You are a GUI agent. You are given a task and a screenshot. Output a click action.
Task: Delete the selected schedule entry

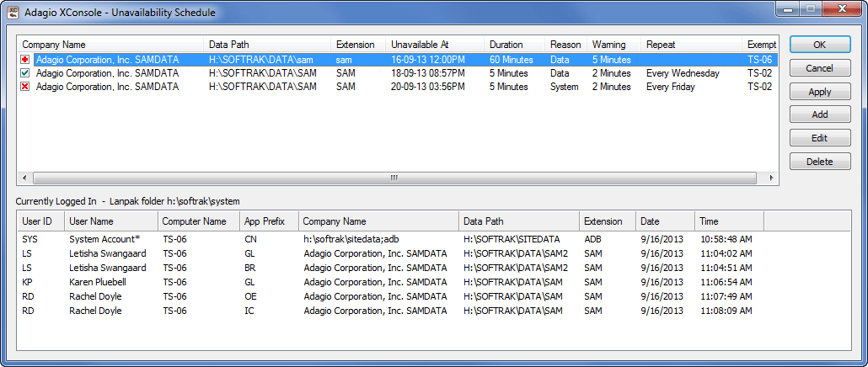pyautogui.click(x=819, y=162)
